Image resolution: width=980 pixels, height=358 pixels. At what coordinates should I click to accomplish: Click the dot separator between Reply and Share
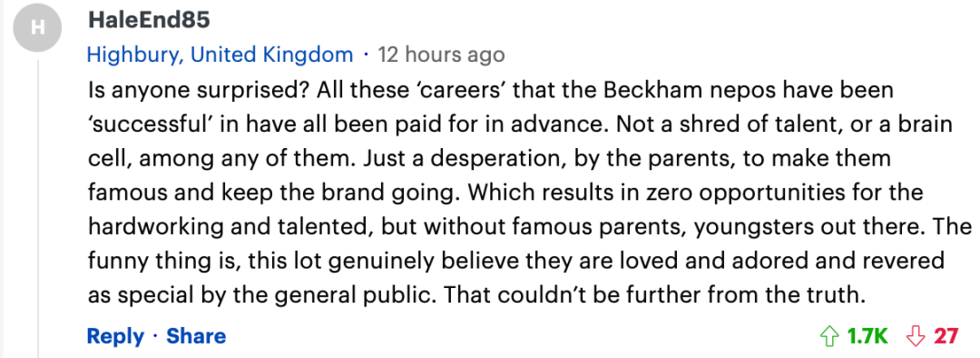click(154, 337)
